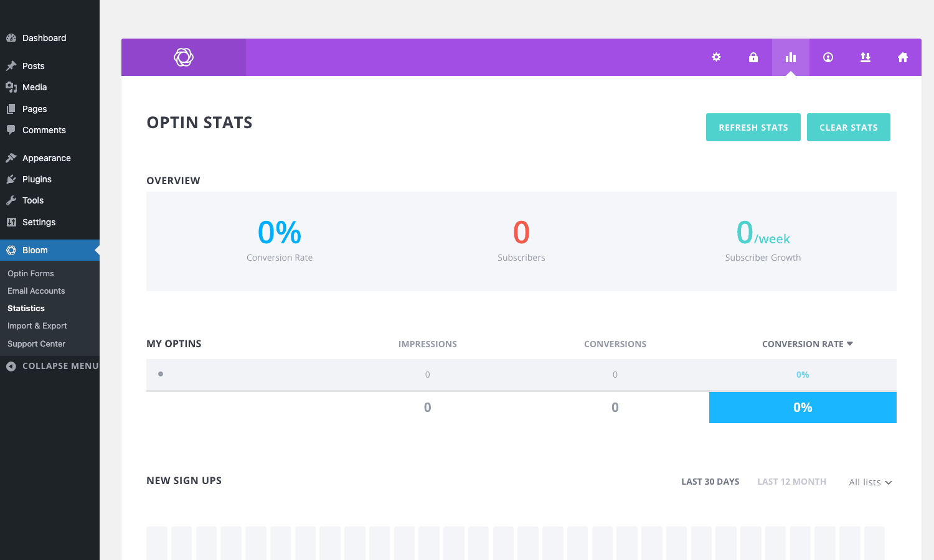Click the optin row 0% conversion rate

(803, 375)
